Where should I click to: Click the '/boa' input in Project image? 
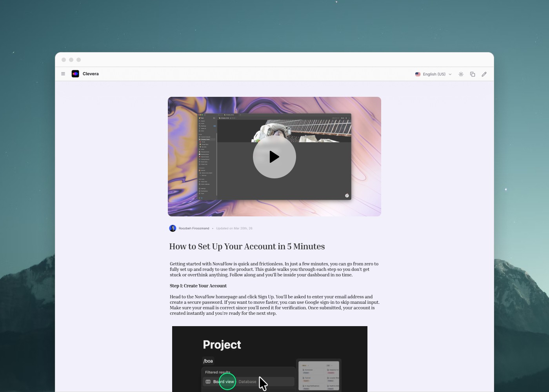point(208,361)
